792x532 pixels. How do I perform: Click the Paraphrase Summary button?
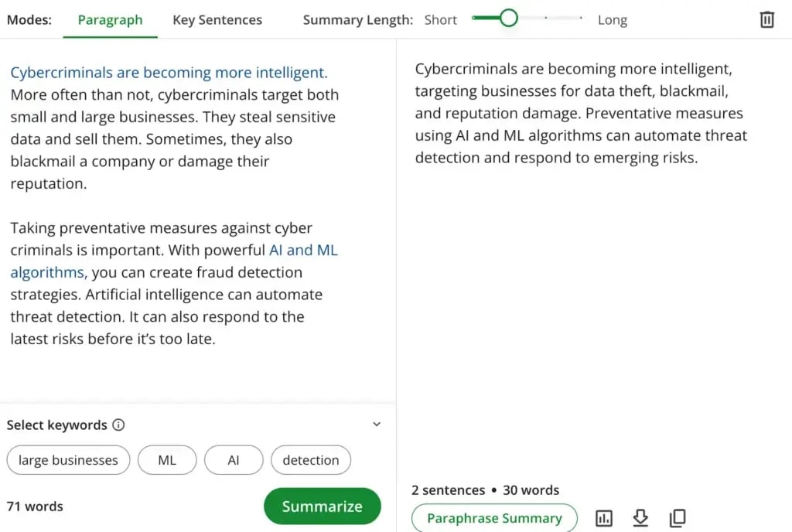click(x=494, y=518)
